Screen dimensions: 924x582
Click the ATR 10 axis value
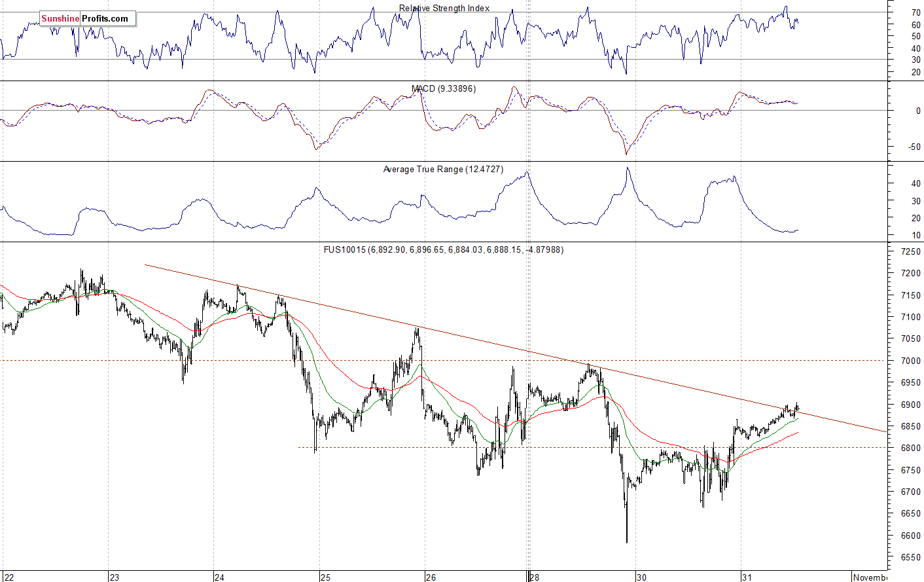point(915,235)
